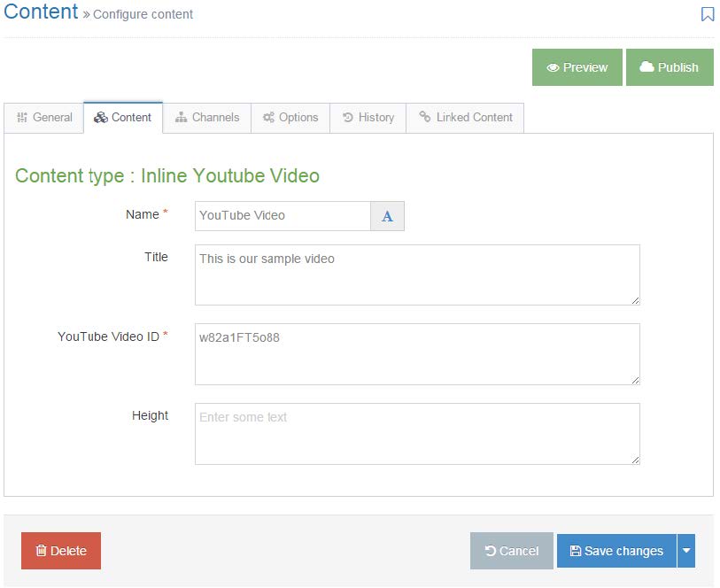Click the bookmark icon at top right
This screenshot has height=588, width=720.
click(x=708, y=14)
